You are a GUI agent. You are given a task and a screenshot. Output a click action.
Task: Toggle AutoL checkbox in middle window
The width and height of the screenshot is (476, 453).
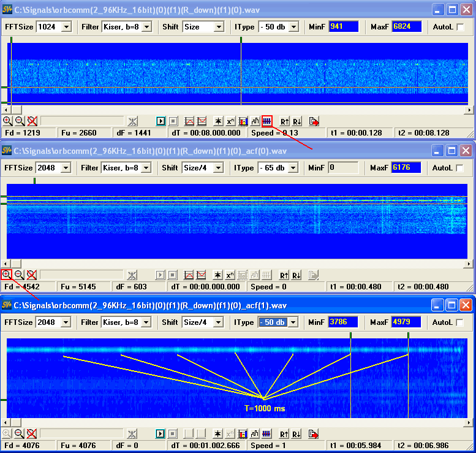point(460,168)
